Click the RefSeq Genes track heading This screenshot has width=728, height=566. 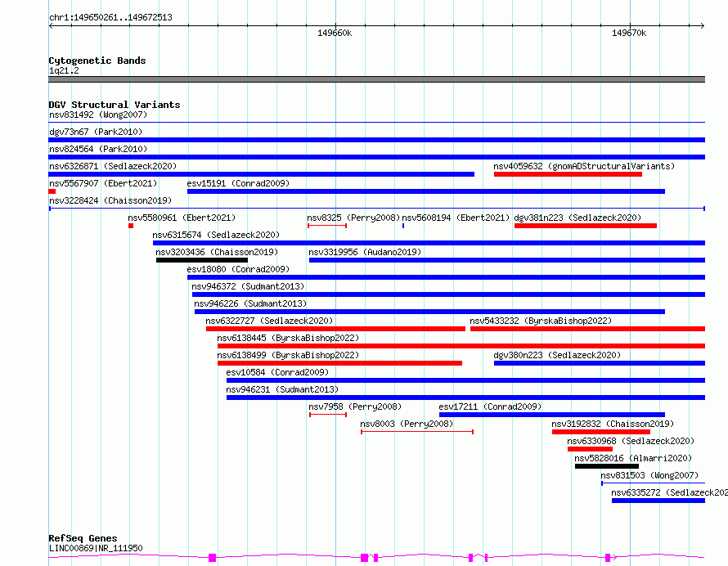click(83, 538)
